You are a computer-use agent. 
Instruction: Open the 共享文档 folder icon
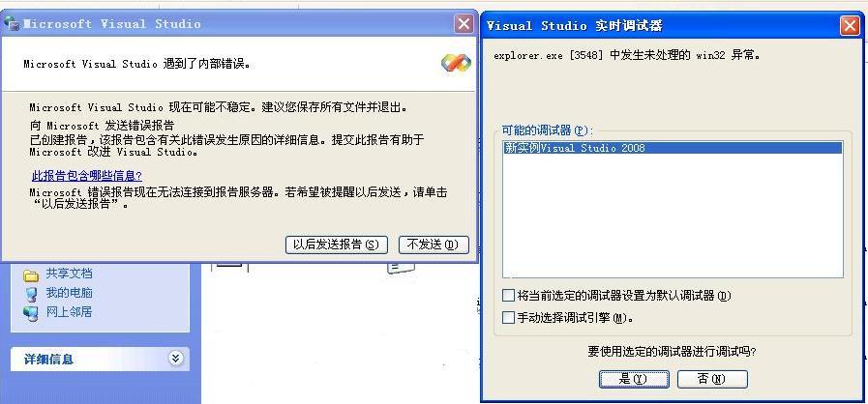tap(30, 274)
